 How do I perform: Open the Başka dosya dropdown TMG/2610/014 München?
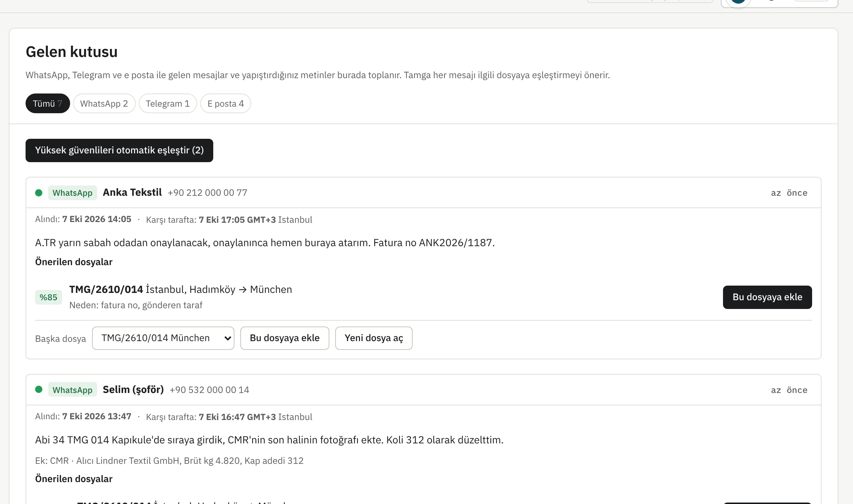[x=163, y=338]
